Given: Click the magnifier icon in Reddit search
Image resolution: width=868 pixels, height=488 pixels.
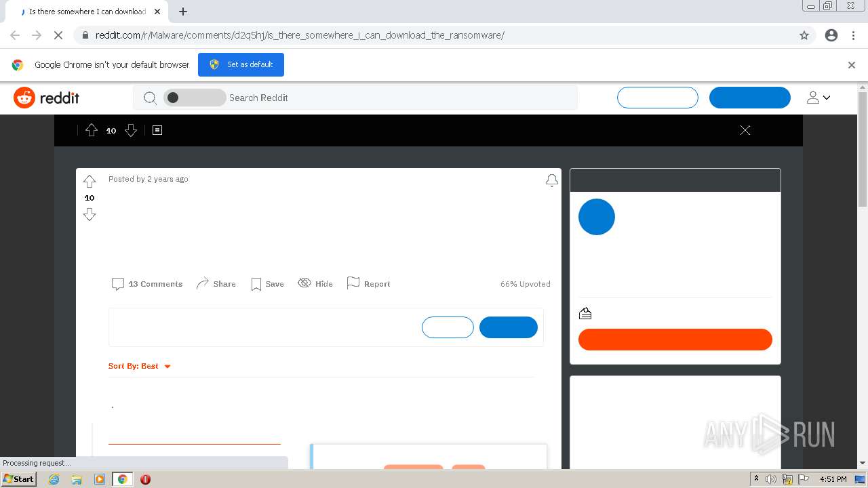Looking at the screenshot, I should (150, 98).
